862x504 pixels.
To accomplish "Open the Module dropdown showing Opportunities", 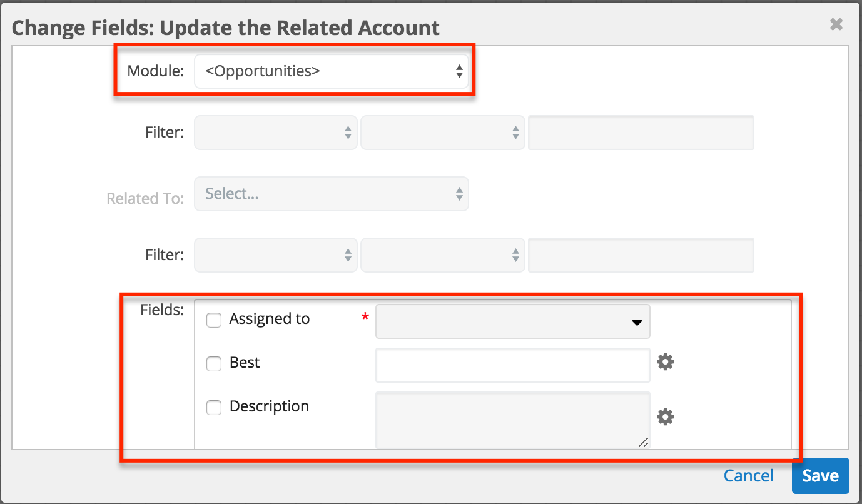I will [331, 71].
